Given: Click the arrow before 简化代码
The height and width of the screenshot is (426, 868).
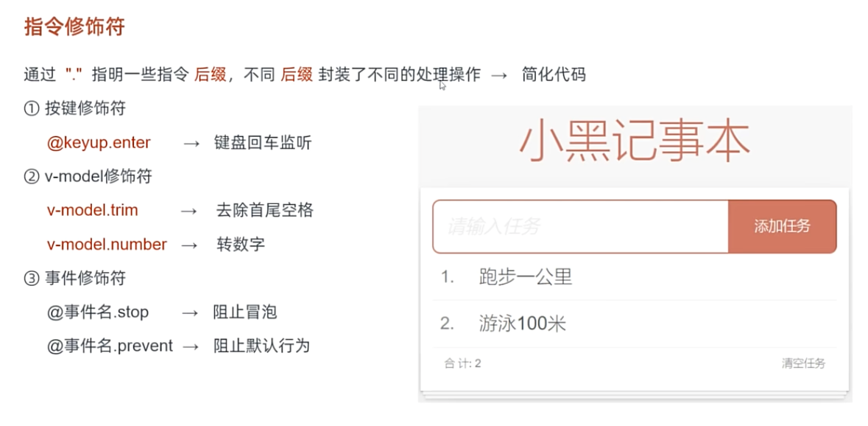Looking at the screenshot, I should click(x=498, y=74).
